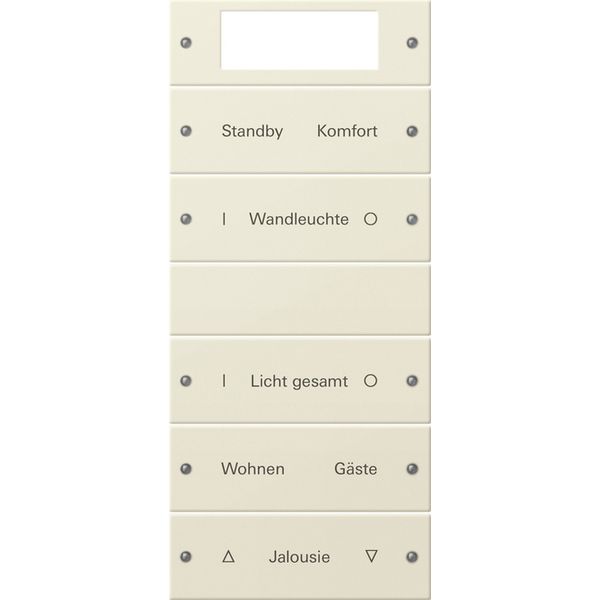The height and width of the screenshot is (600, 600).
Task: Click the LED dot left of Standby
Action: pos(186,131)
